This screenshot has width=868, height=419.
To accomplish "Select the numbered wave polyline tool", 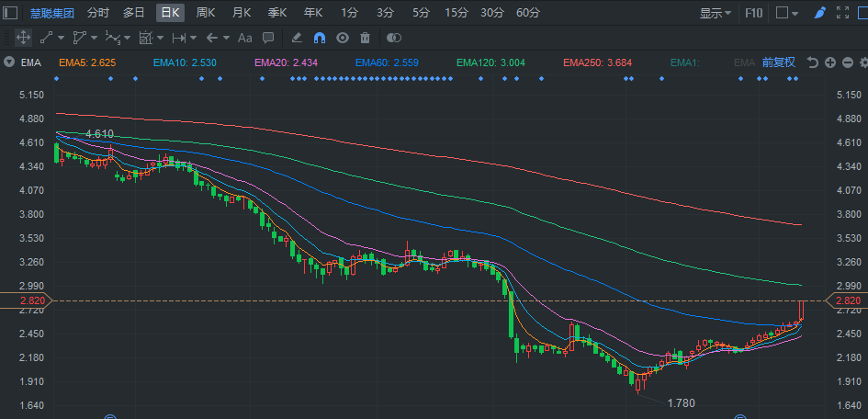I will (x=113, y=38).
